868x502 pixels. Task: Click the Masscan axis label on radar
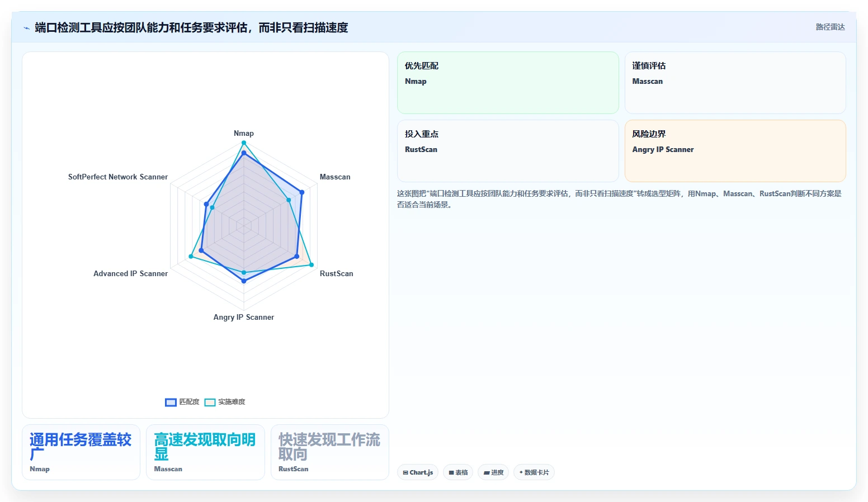pos(335,177)
